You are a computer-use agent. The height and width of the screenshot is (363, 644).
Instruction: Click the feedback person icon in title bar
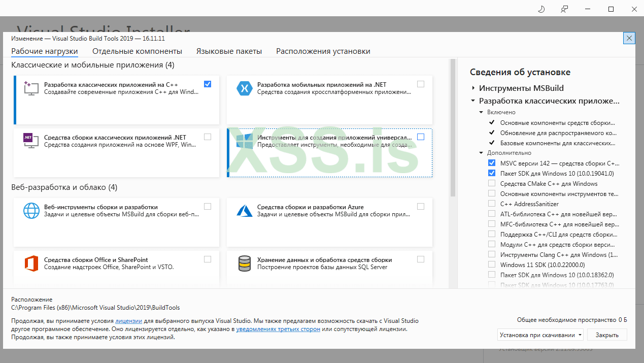[564, 9]
